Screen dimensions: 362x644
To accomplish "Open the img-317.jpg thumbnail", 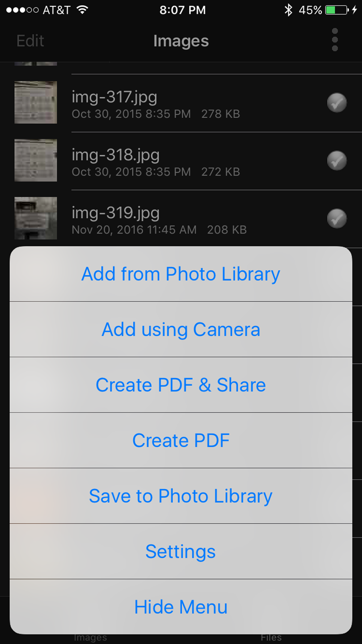I will tap(36, 103).
